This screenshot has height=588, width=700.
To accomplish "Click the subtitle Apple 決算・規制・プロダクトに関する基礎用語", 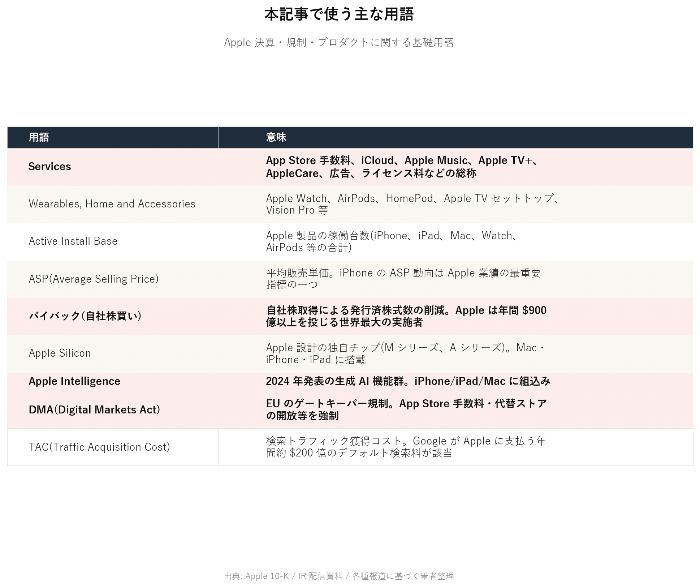I will (x=339, y=42).
